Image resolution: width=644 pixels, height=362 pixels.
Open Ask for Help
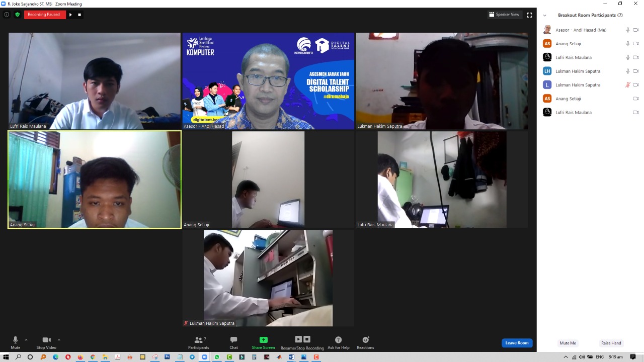(x=338, y=342)
